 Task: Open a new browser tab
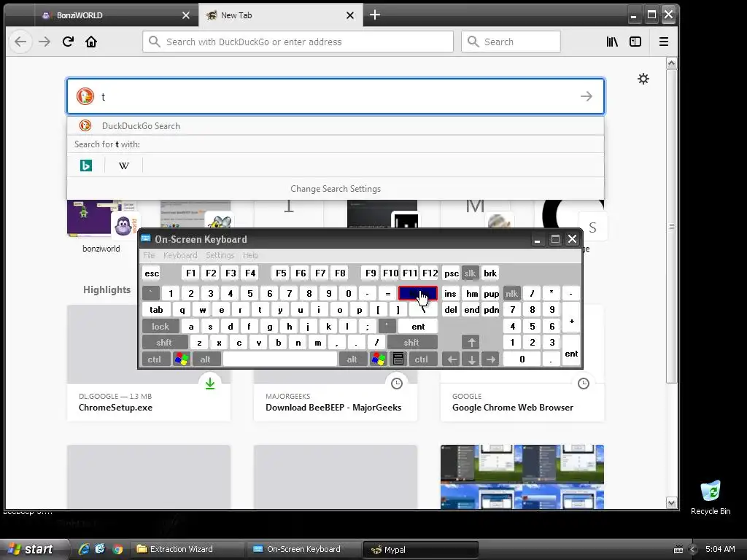(x=375, y=15)
